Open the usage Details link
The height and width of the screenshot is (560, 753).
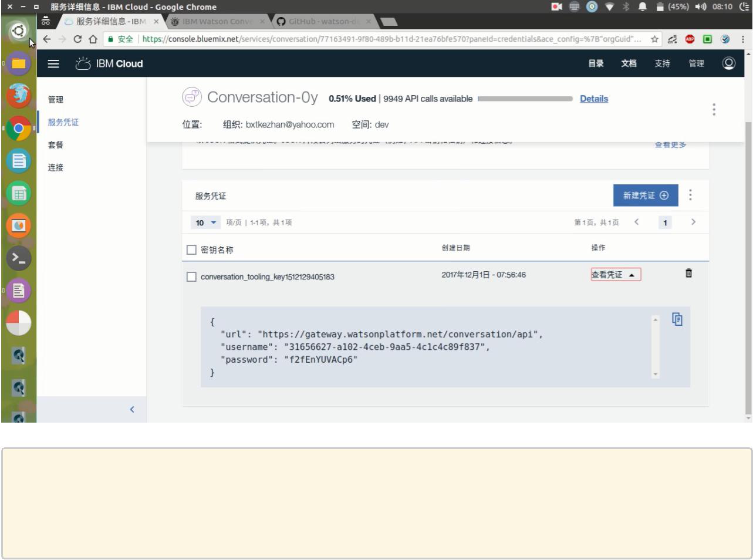tap(594, 99)
